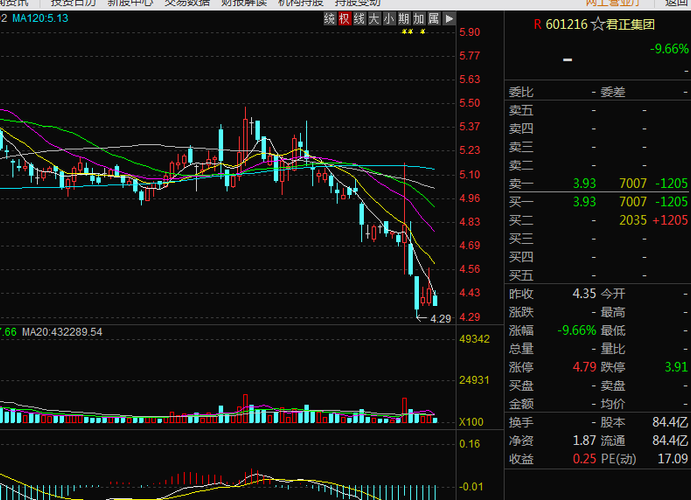
Task: Click the 线 drawing-line toolbar button
Action: coord(359,19)
